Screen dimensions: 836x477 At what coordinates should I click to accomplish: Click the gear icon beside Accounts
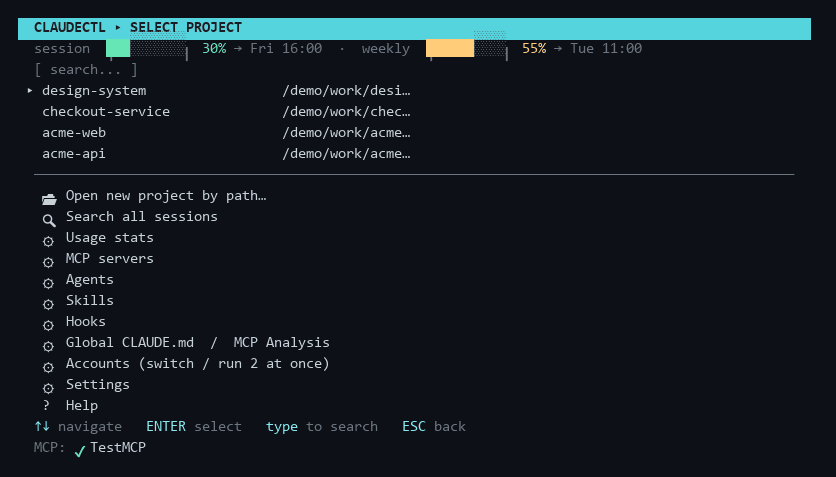click(49, 367)
